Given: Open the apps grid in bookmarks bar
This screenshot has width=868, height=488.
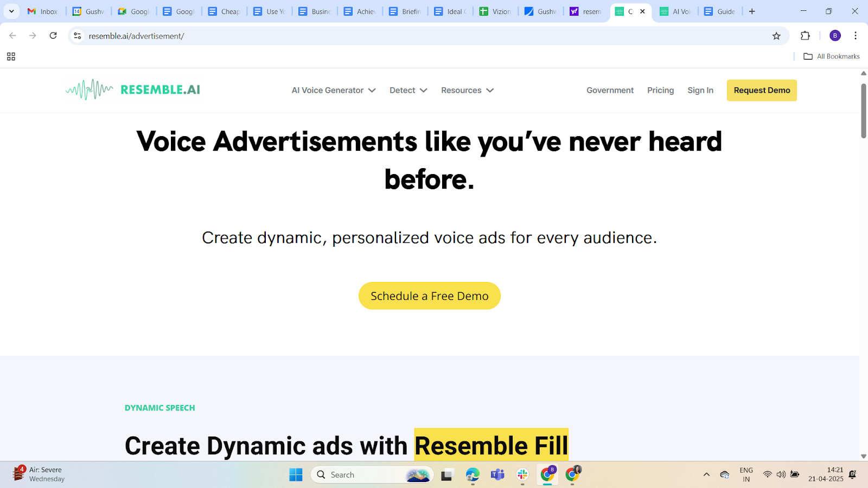Looking at the screenshot, I should point(11,56).
